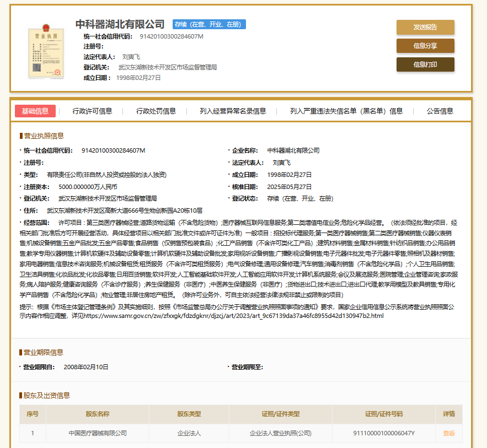487x448 pixels.
Task: Click the 序号 column header
Action: click(33, 414)
